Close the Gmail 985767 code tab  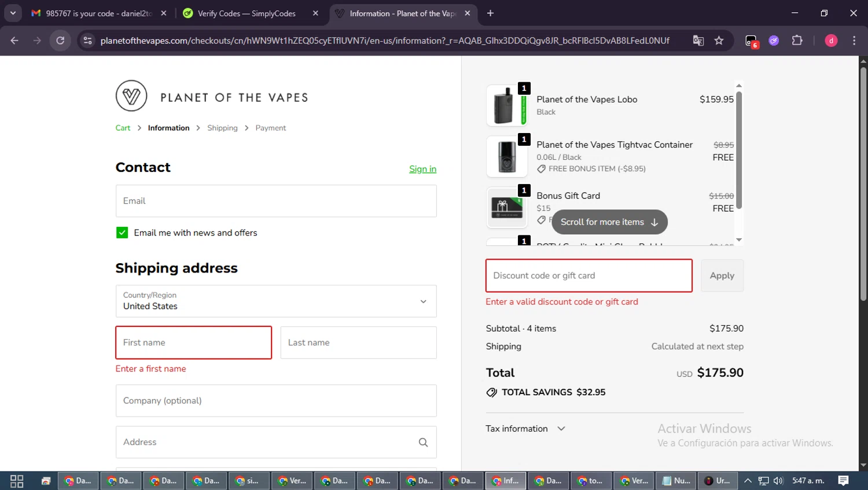(x=164, y=13)
